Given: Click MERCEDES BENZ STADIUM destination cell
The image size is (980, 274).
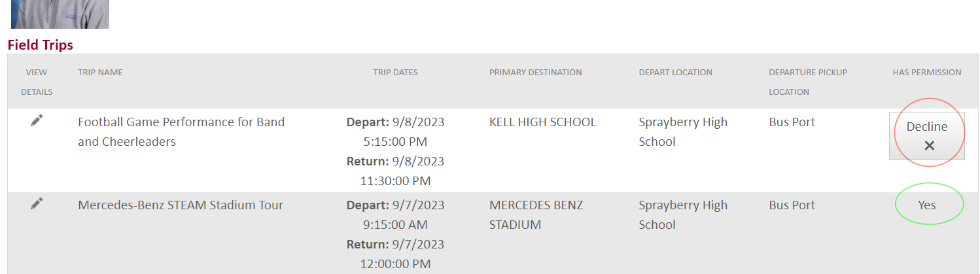Looking at the screenshot, I should point(536,214).
